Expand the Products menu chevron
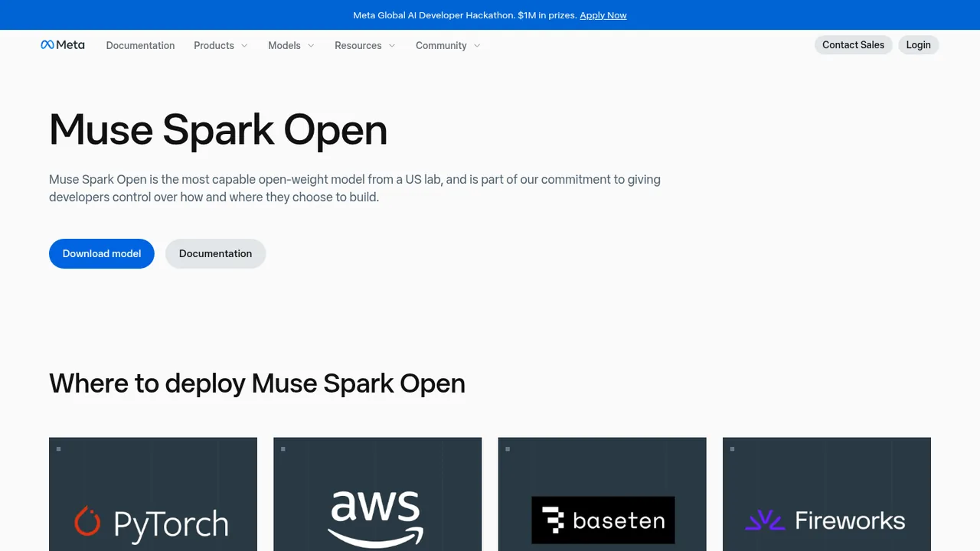 pyautogui.click(x=244, y=46)
